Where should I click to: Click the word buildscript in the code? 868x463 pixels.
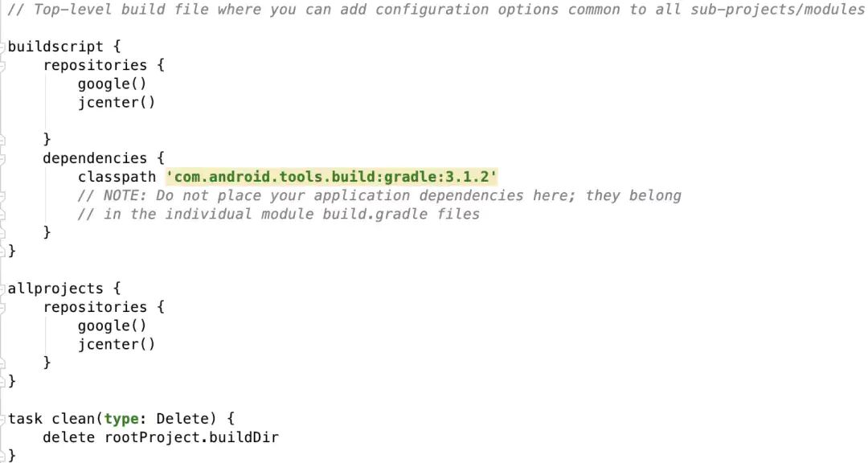click(55, 47)
